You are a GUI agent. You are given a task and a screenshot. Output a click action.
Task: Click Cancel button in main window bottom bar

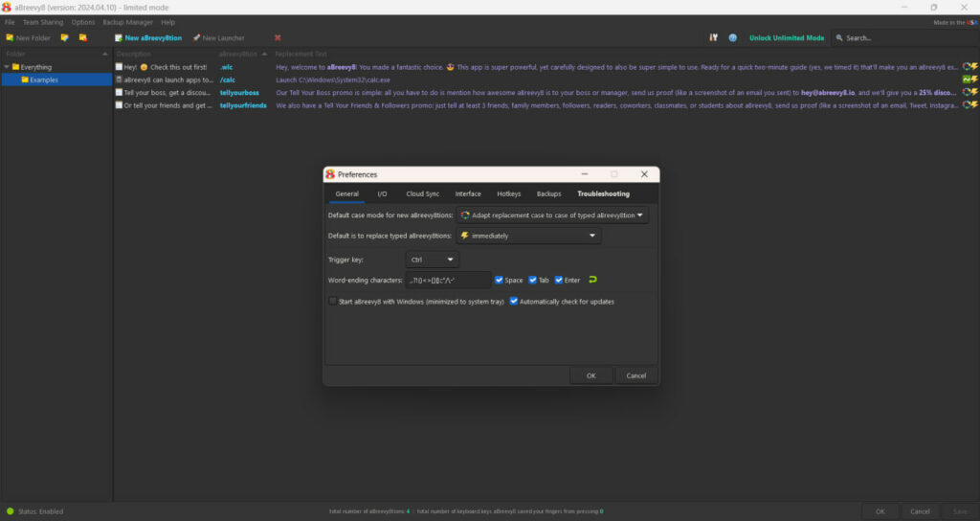(920, 511)
